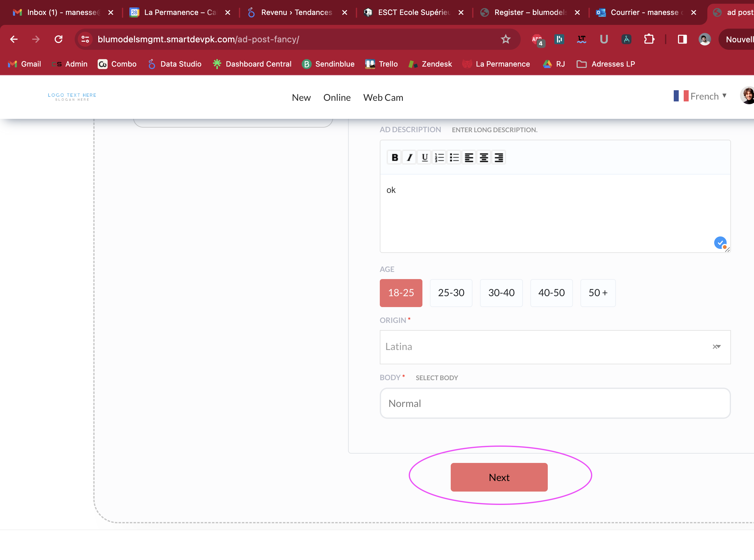Screen dimensions: 754x560
Task: Choose the 50 + age range
Action: tap(598, 292)
